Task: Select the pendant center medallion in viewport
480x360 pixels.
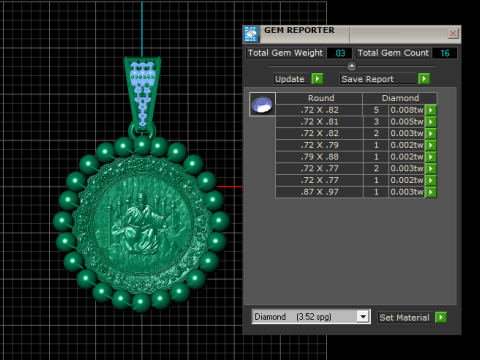Action: pos(142,224)
